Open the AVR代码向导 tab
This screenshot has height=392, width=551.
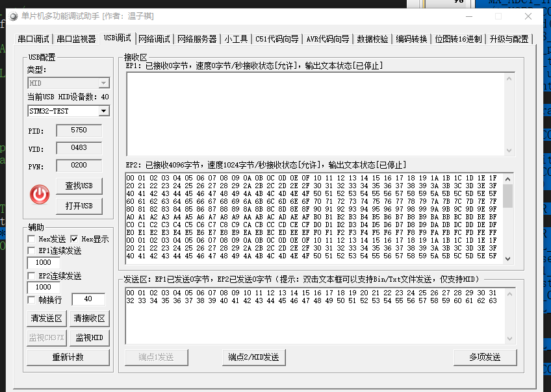pos(328,39)
